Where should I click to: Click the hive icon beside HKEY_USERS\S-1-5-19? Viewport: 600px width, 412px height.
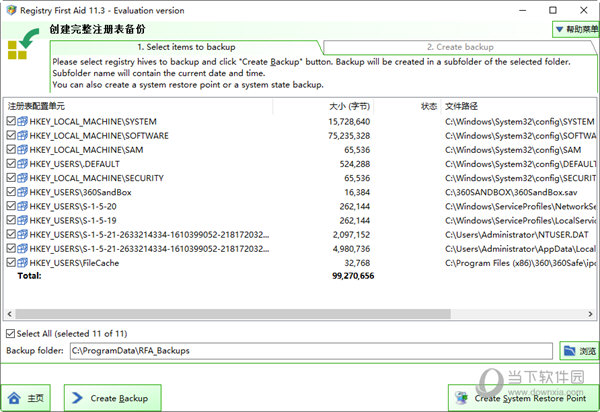(23, 220)
